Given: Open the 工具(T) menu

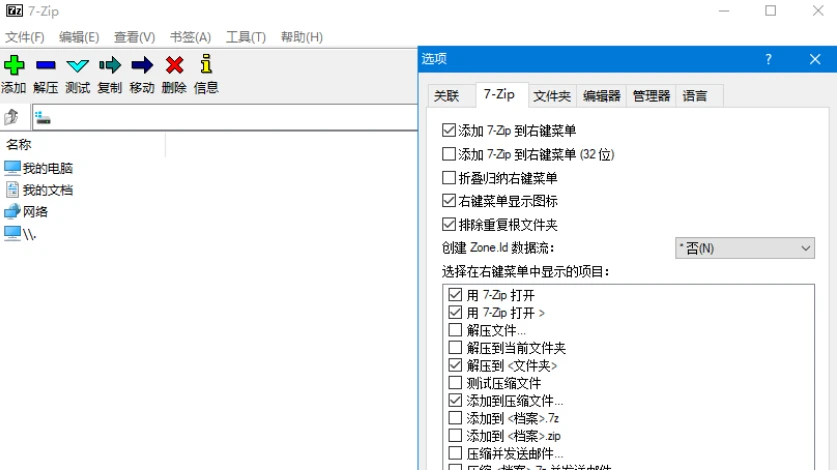Looking at the screenshot, I should 245,37.
